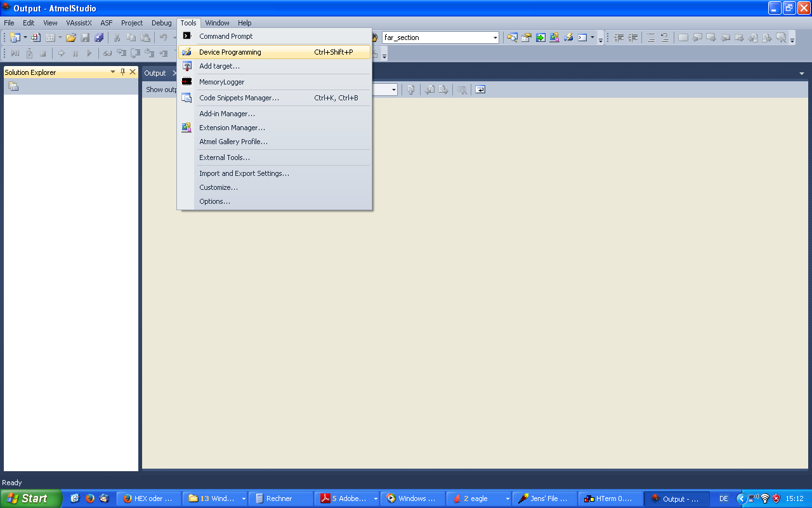Open the VAssistX menu
The width and height of the screenshot is (812, 508).
[79, 23]
